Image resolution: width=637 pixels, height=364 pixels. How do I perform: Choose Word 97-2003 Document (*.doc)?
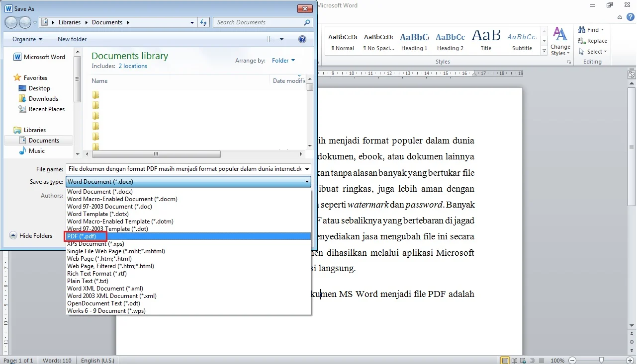pyautogui.click(x=188, y=207)
